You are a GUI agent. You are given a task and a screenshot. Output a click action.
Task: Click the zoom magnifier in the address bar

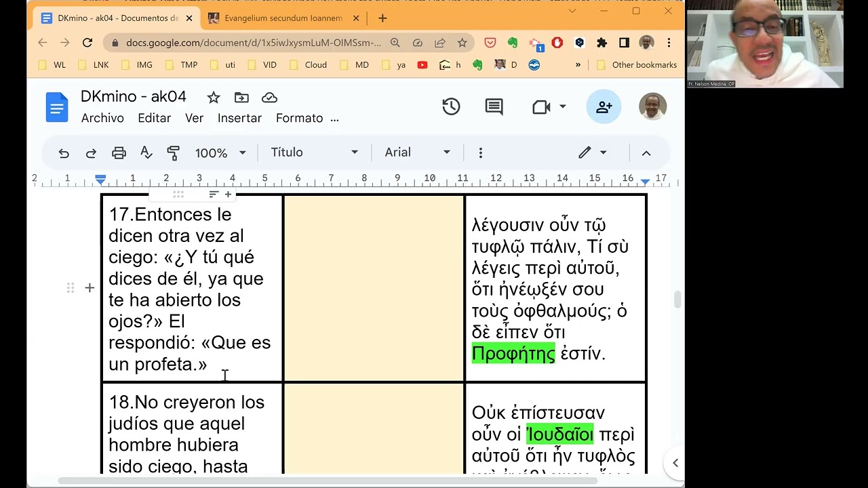395,43
